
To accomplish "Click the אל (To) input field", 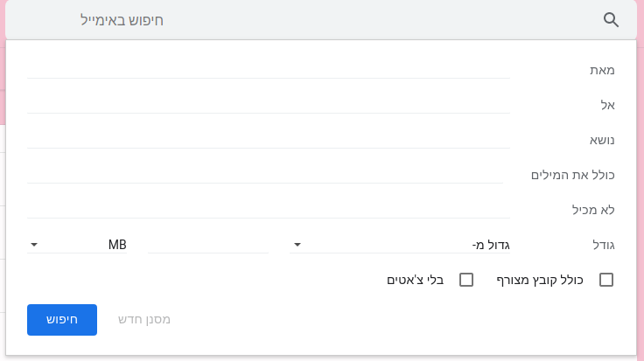I will pos(269,105).
